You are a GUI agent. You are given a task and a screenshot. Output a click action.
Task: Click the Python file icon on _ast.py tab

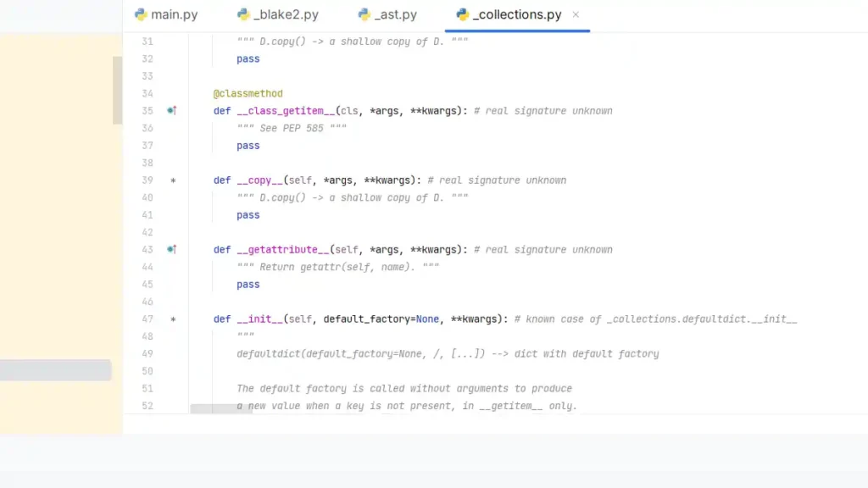pyautogui.click(x=364, y=15)
